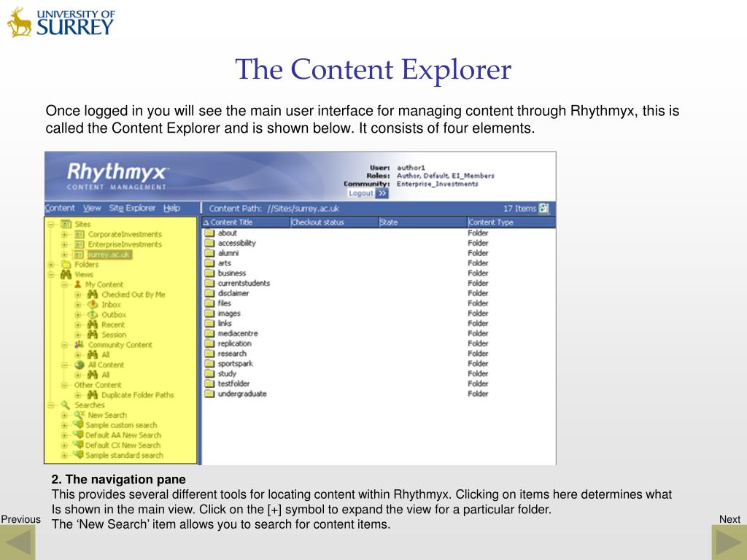747x560 pixels.
Task: Sort by Content Title column header
Action: click(246, 222)
